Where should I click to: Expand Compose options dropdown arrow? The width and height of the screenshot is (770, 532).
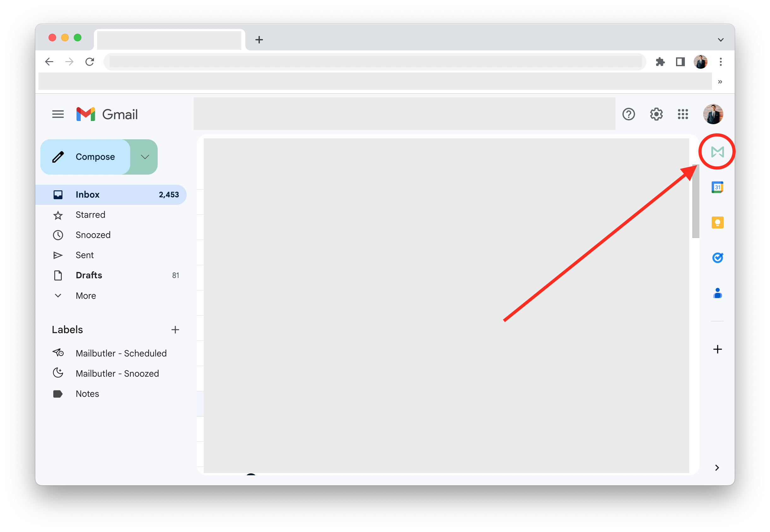click(x=144, y=156)
